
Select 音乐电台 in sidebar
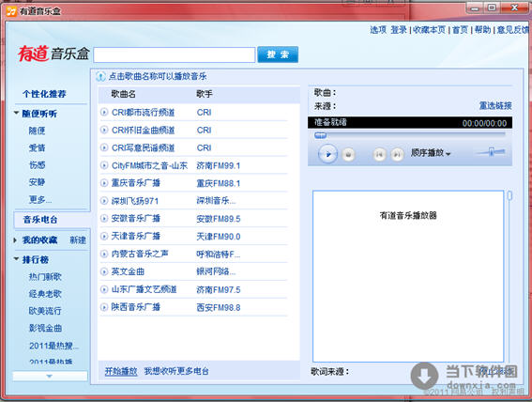(x=40, y=220)
